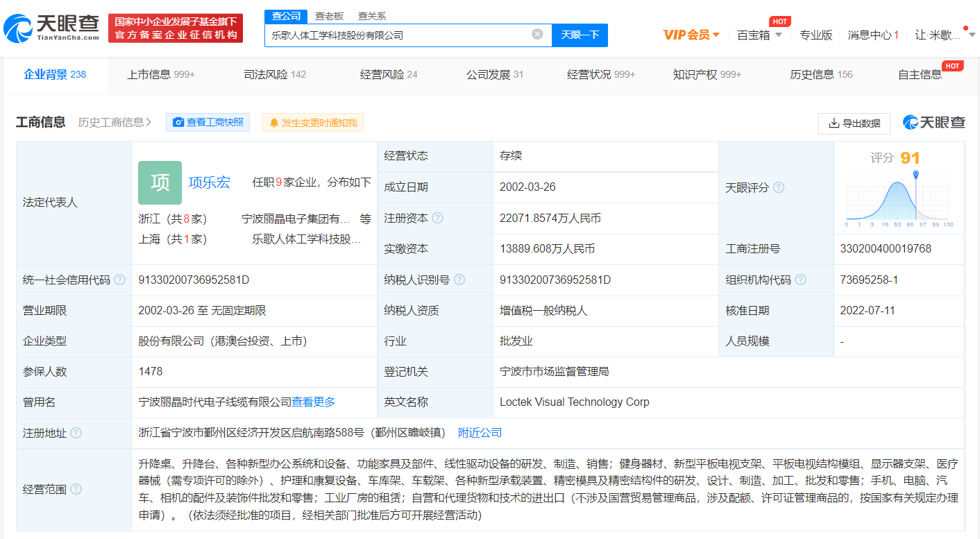Screen dimensions: 980x539
Task: Expand 历史工商信息 section
Action: [x=115, y=123]
